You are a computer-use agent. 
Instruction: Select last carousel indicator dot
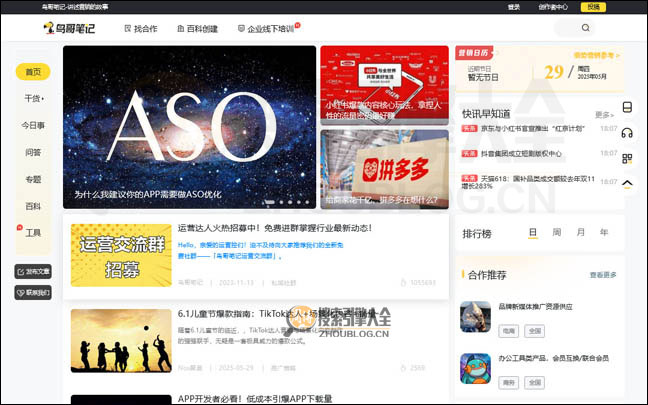pyautogui.click(x=307, y=202)
